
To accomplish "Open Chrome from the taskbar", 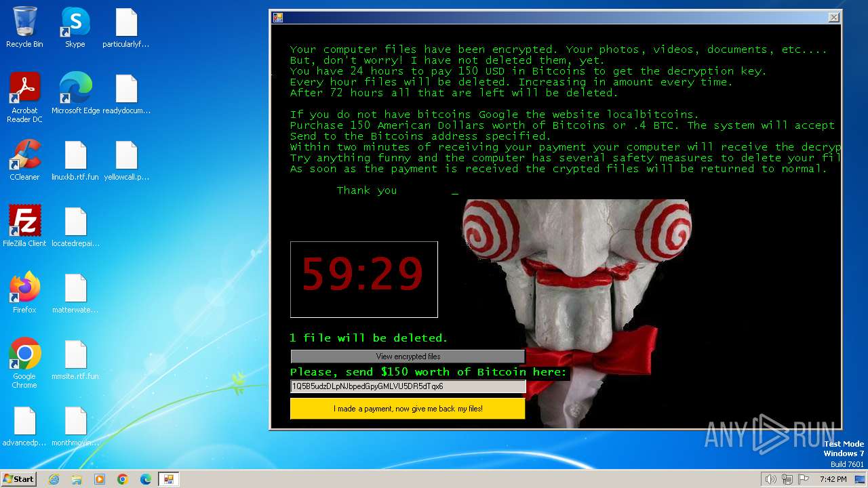I will click(x=123, y=479).
